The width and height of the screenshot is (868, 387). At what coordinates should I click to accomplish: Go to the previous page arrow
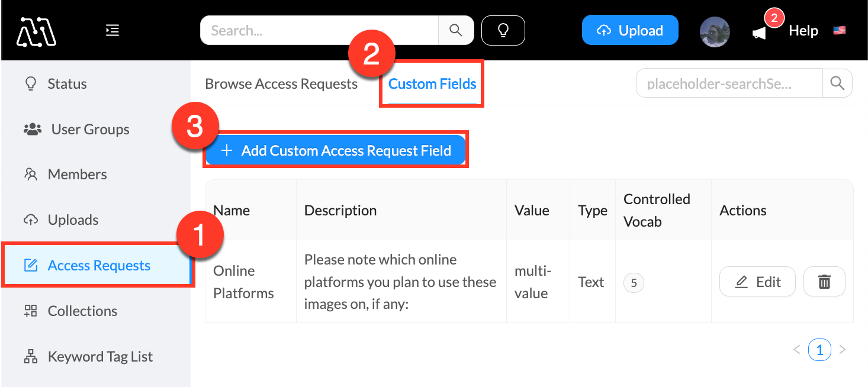pos(797,350)
